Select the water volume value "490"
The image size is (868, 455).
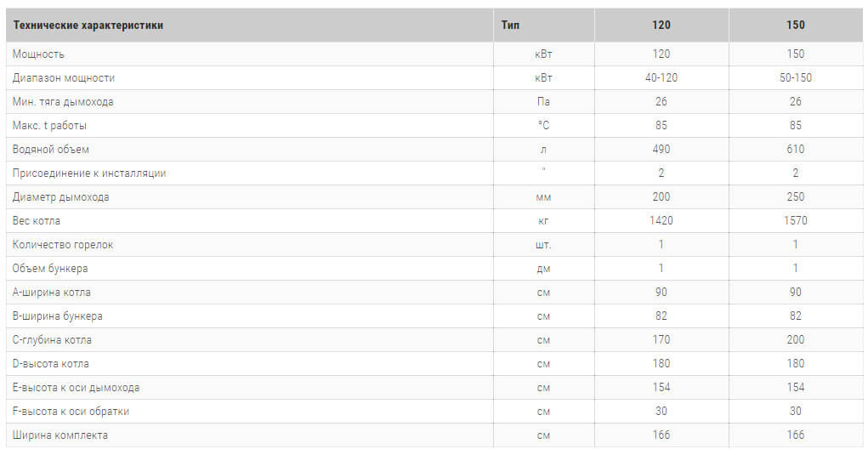point(661,150)
